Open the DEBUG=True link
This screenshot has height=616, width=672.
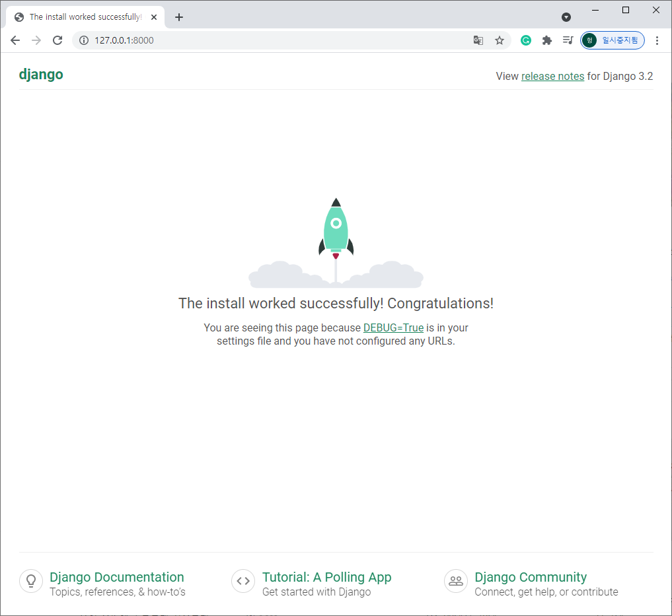point(393,327)
